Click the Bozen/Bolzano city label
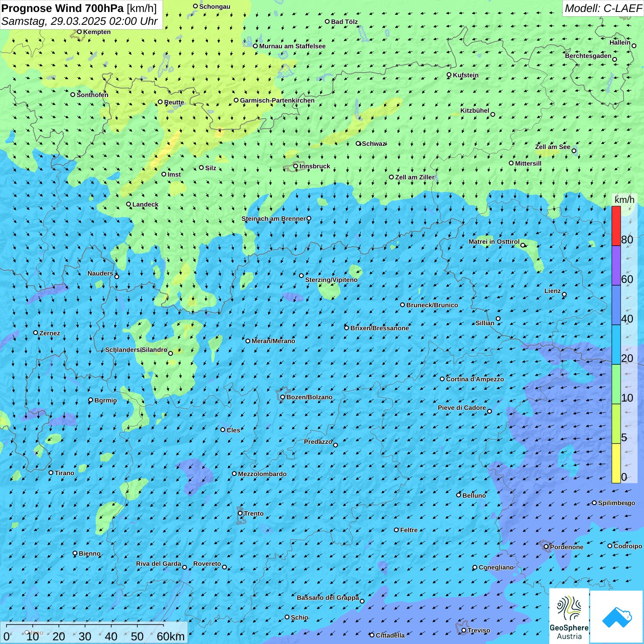This screenshot has height=644, width=644. click(x=309, y=397)
